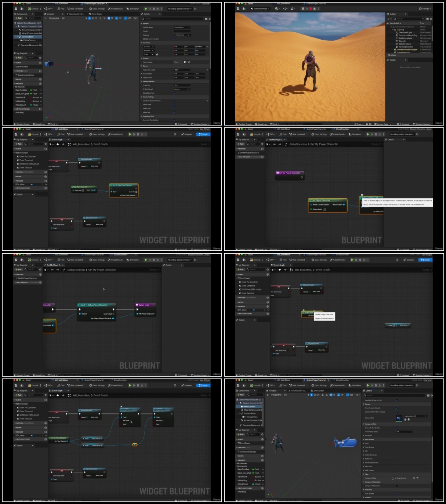
Task: Add variable via VARIABLES plus icon, CameraBoom window
Action: click(x=40, y=84)
